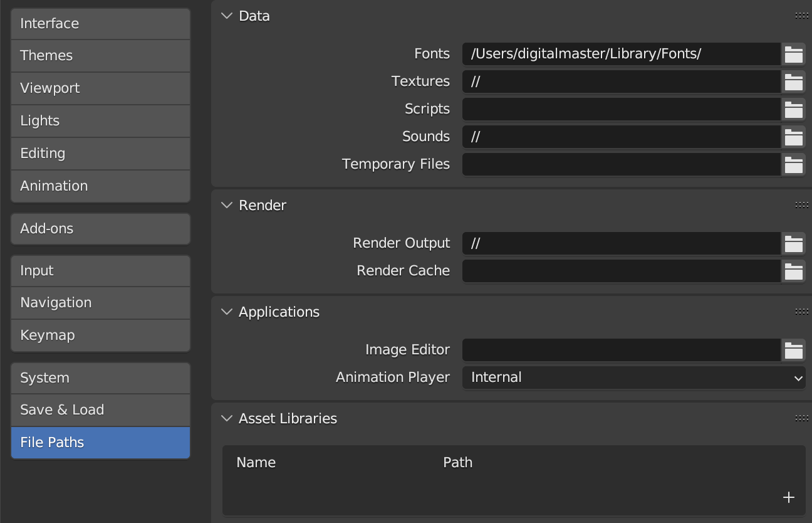Collapse the Render section
The width and height of the screenshot is (812, 523).
(x=226, y=205)
